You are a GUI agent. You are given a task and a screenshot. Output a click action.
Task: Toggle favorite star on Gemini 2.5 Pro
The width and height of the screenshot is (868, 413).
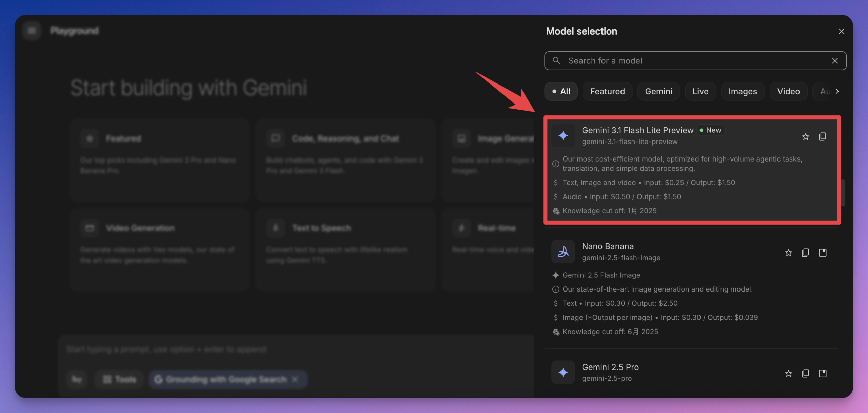click(788, 373)
